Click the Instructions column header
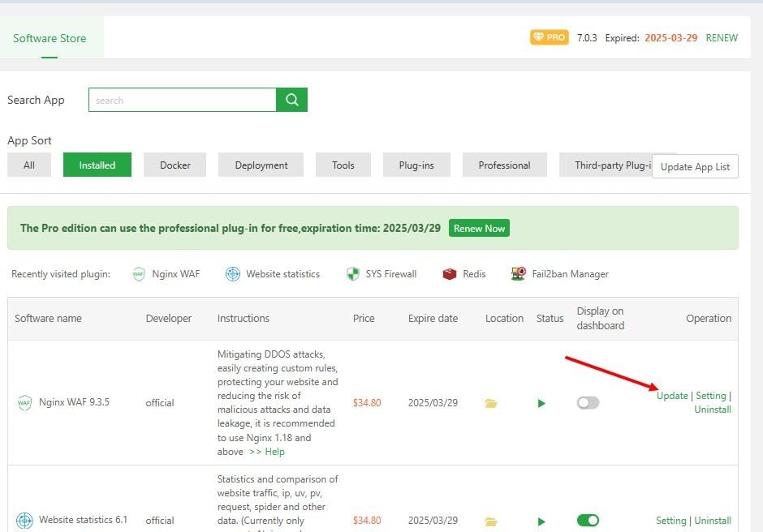The height and width of the screenshot is (532, 763). tap(244, 319)
